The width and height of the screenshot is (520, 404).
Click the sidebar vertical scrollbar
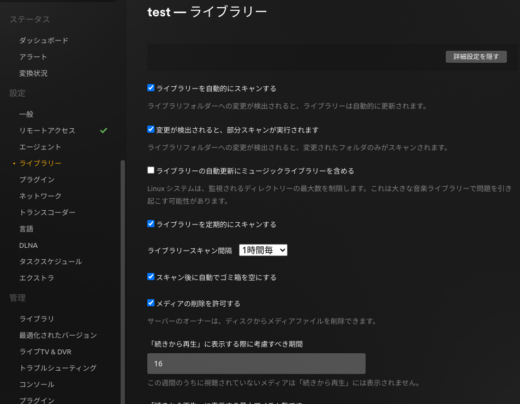coord(123,282)
